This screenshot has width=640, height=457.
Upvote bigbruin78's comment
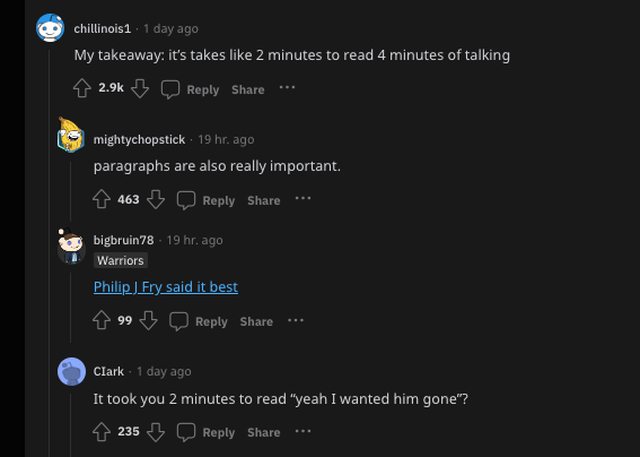[x=101, y=321]
